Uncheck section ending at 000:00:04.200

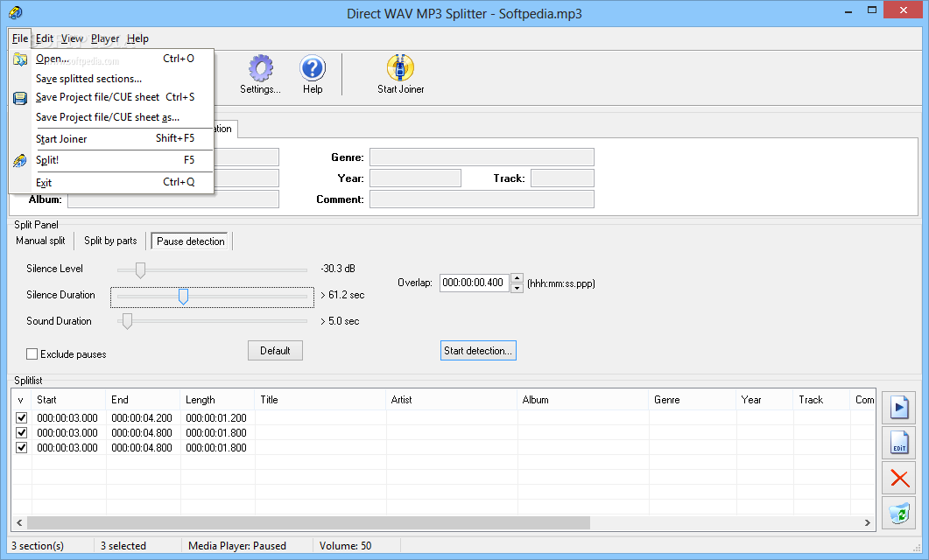coord(21,418)
